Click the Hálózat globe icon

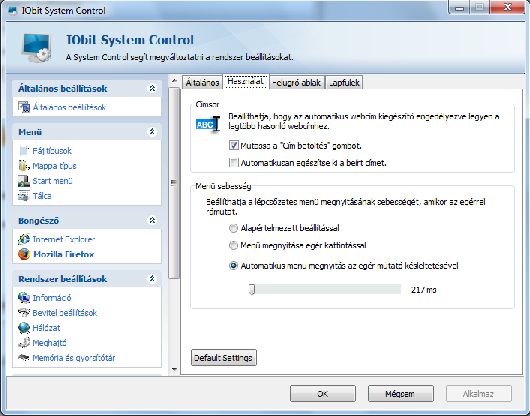24,328
